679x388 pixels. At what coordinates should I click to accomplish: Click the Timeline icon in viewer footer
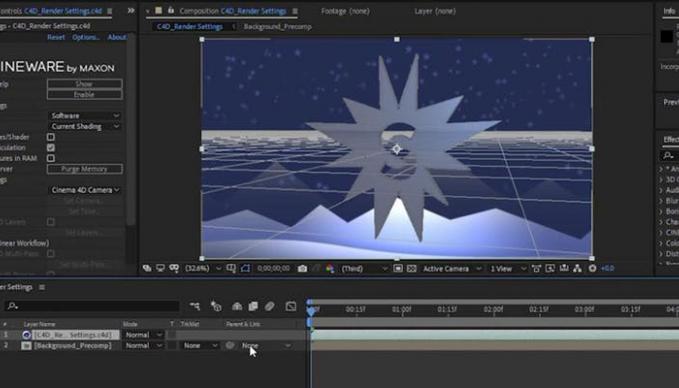pyautogui.click(x=564, y=268)
